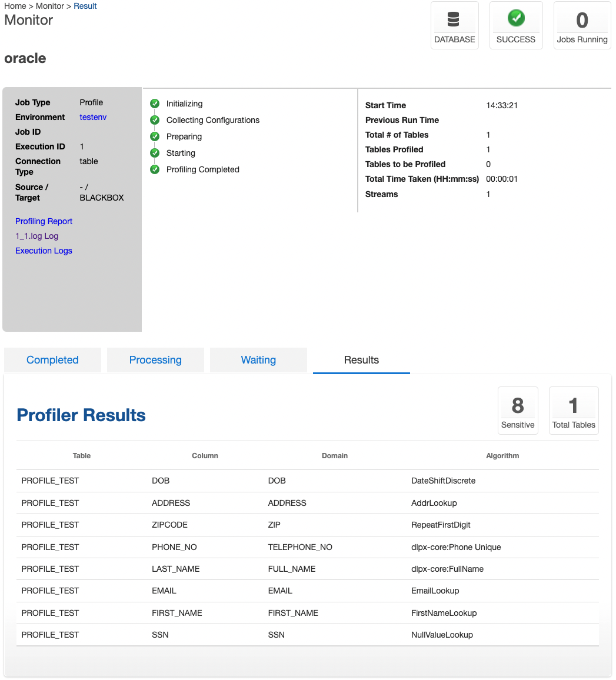Click the Sensitive counter showing 8

[x=517, y=410]
